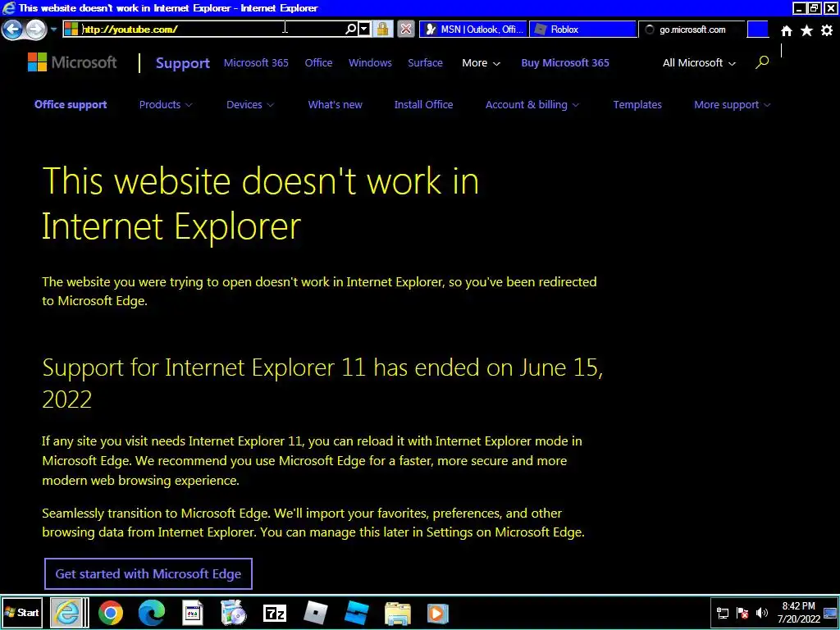Viewport: 840px width, 630px height.
Task: Open the Templates link
Action: 637,104
